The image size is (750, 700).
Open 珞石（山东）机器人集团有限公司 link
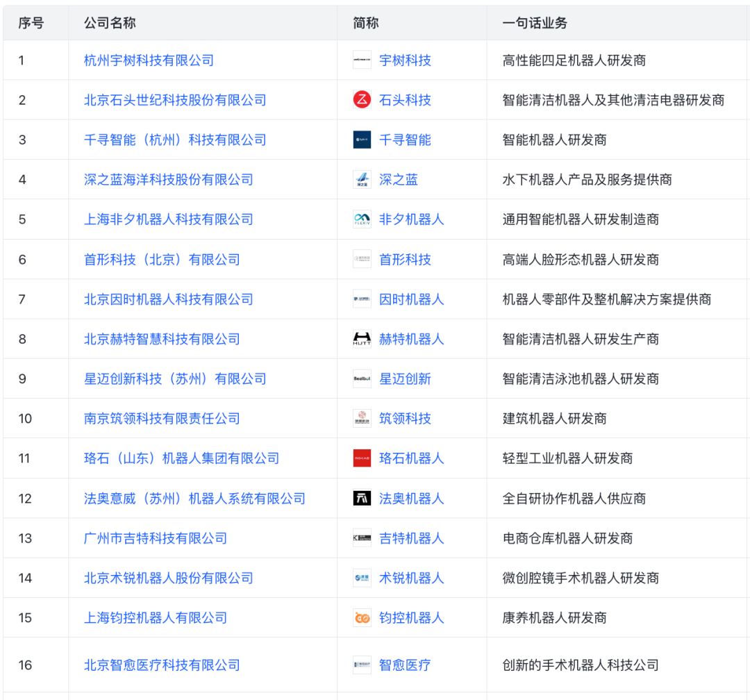[182, 458]
